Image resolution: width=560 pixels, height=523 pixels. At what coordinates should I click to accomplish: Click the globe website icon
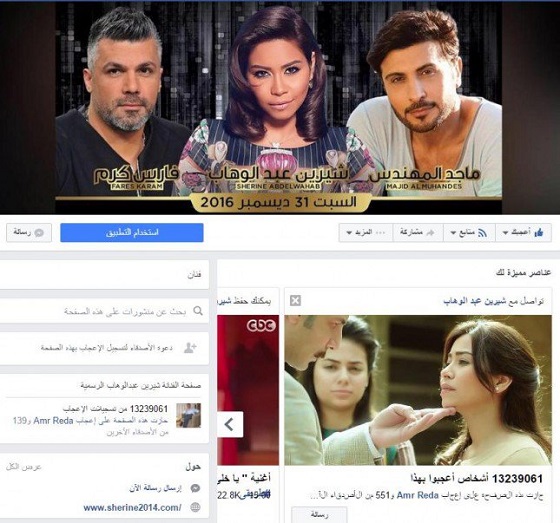[195, 507]
